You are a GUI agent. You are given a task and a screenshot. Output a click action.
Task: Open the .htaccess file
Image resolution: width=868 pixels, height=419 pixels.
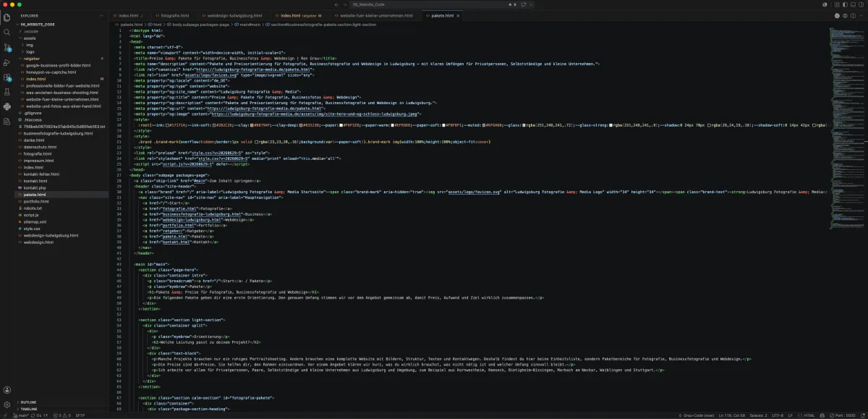pos(33,119)
